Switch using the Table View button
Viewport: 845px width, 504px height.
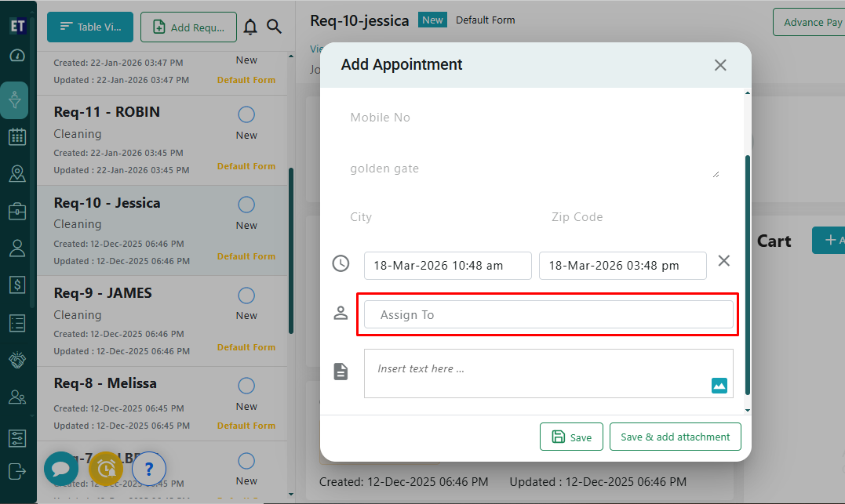pos(89,27)
